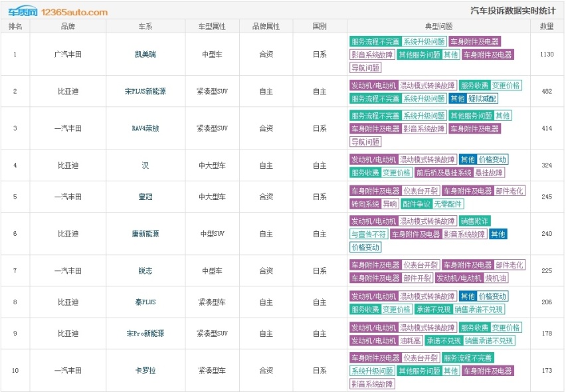Click the 影音系统故障 tag in the 卡罗拉 row
Image resolution: width=566 pixels, height=392 pixels.
click(372, 384)
